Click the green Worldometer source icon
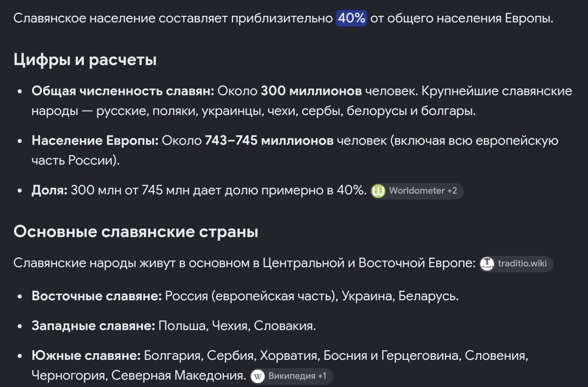The height and width of the screenshot is (387, 588). [x=378, y=191]
